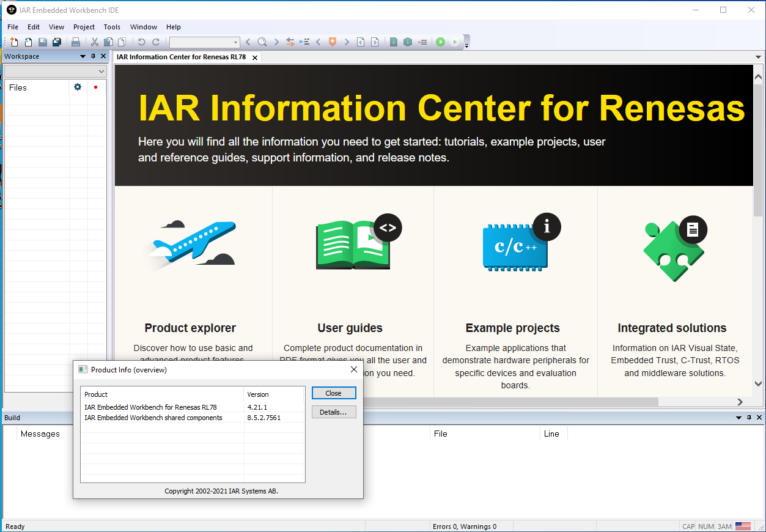Click the Toggle Breakpoint icon

point(422,42)
